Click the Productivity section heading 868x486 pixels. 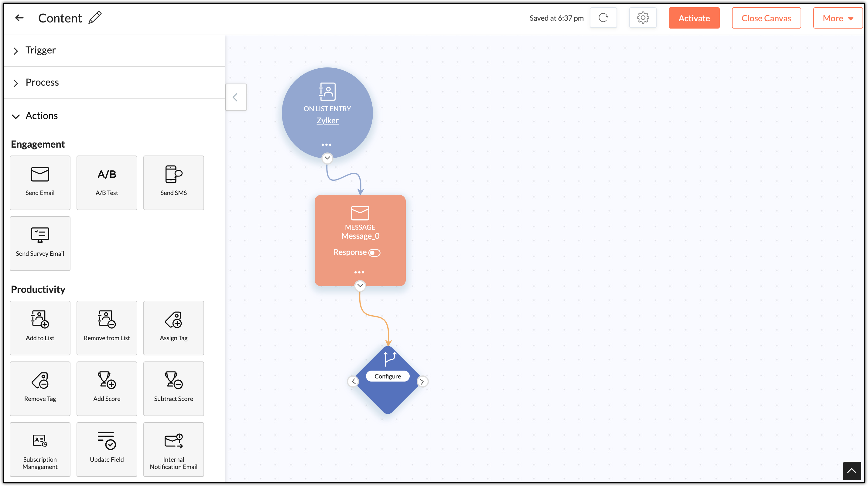(x=38, y=289)
